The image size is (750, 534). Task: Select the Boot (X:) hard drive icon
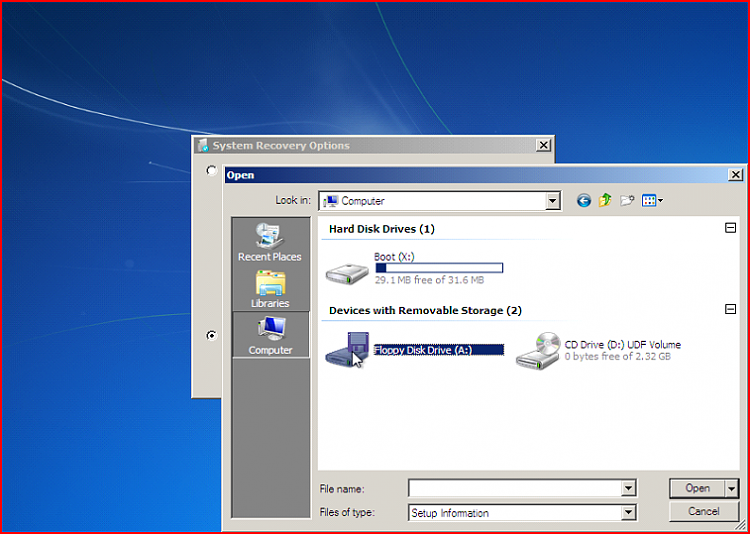click(x=347, y=273)
